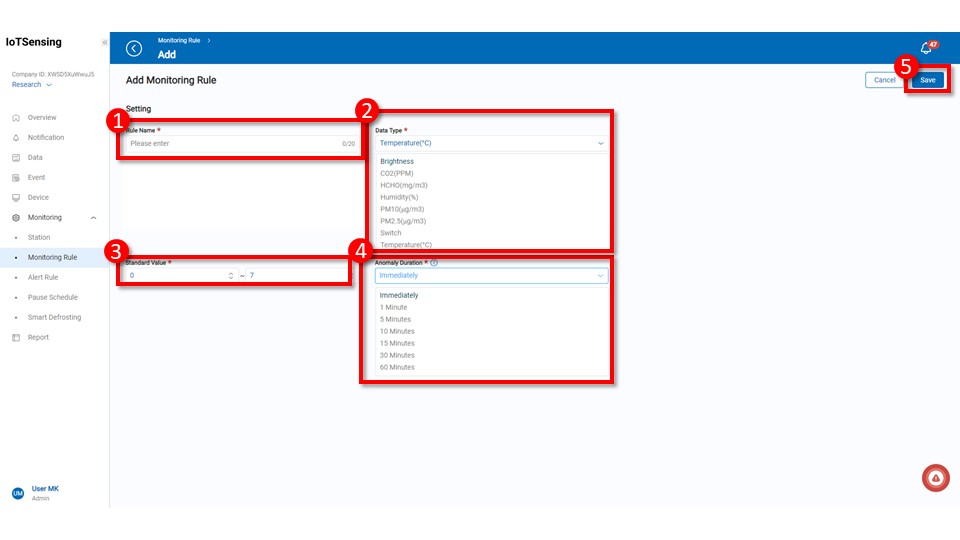The width and height of the screenshot is (960, 540).
Task: Expand the Research company dropdown
Action: tap(32, 85)
